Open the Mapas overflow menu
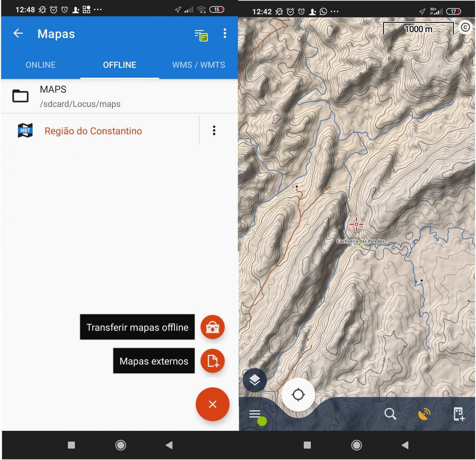The height and width of the screenshot is (460, 476). click(225, 33)
